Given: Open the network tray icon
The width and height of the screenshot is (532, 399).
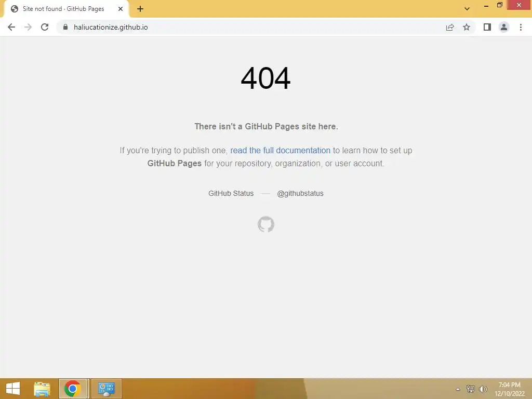Looking at the screenshot, I should click(x=471, y=389).
